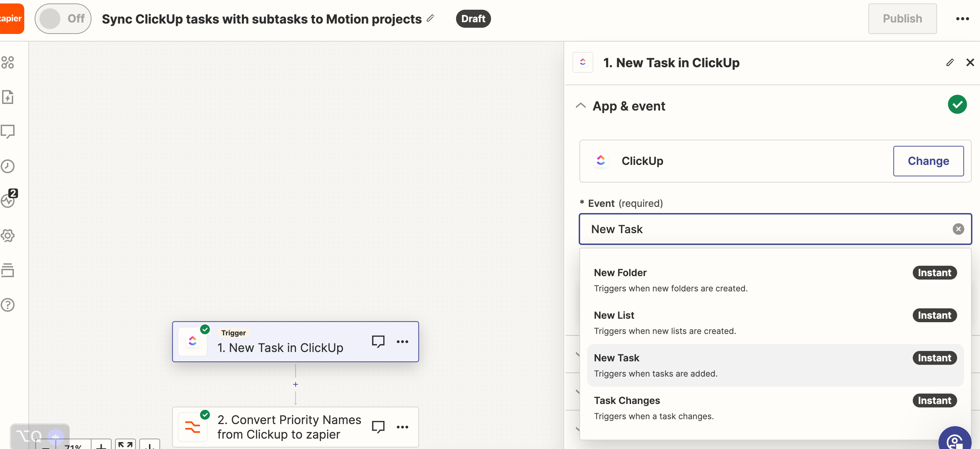Open Zap settings via the gear icon
Screen dimensions: 980x449
click(8, 235)
